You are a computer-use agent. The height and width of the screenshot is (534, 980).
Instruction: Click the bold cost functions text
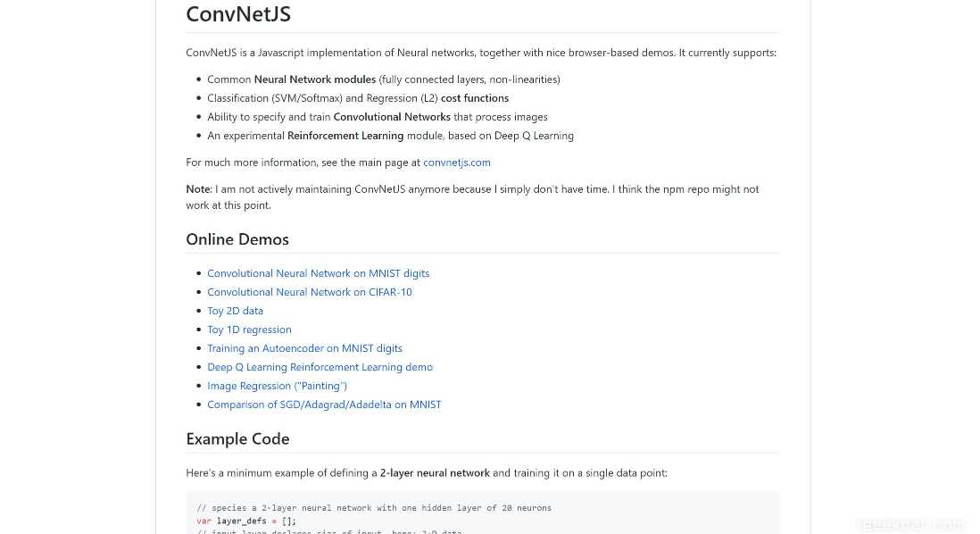[474, 98]
